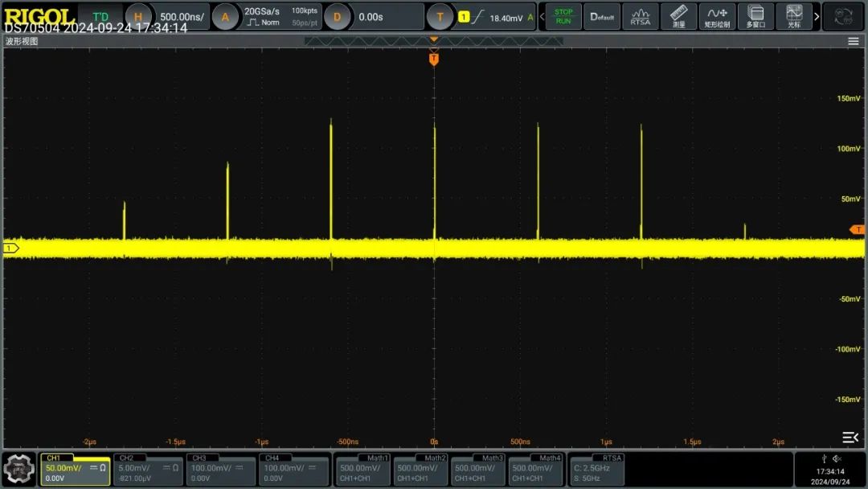Open settings with the bottom-left gear icon
This screenshot has height=489, width=868.
pyautogui.click(x=19, y=470)
